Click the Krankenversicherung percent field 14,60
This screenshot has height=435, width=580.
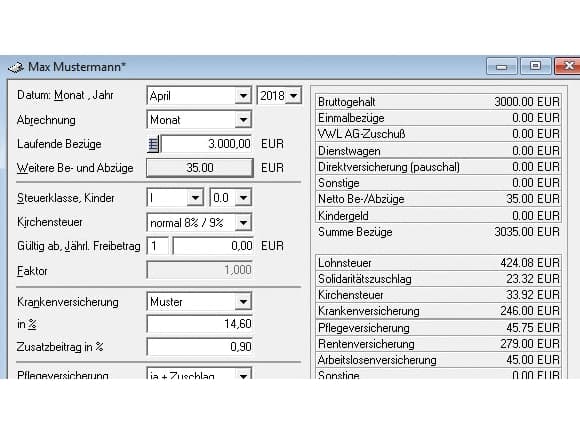click(x=200, y=324)
